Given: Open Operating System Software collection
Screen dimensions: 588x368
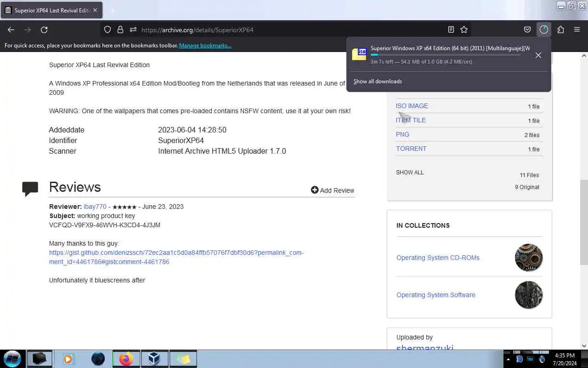Looking at the screenshot, I should (x=436, y=295).
